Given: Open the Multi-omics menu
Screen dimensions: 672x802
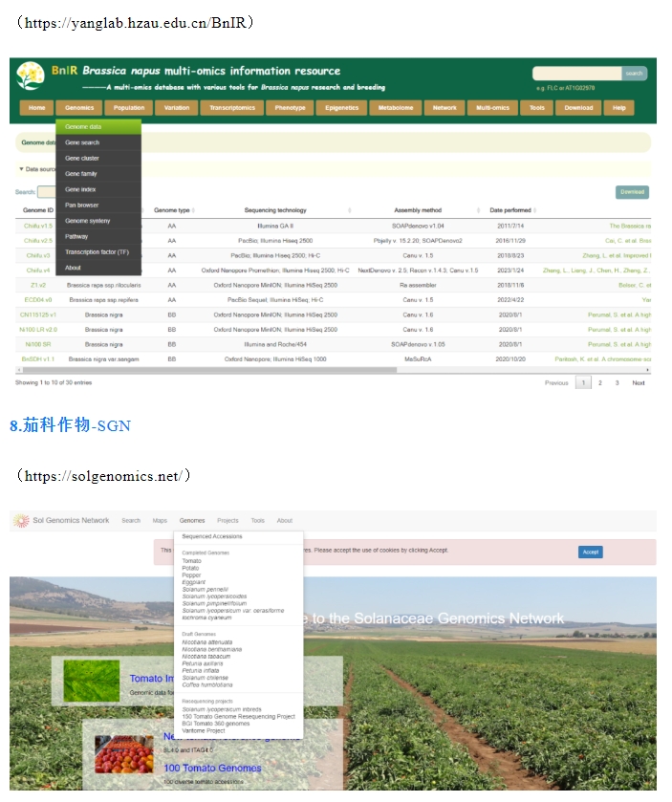Looking at the screenshot, I should pyautogui.click(x=493, y=109).
